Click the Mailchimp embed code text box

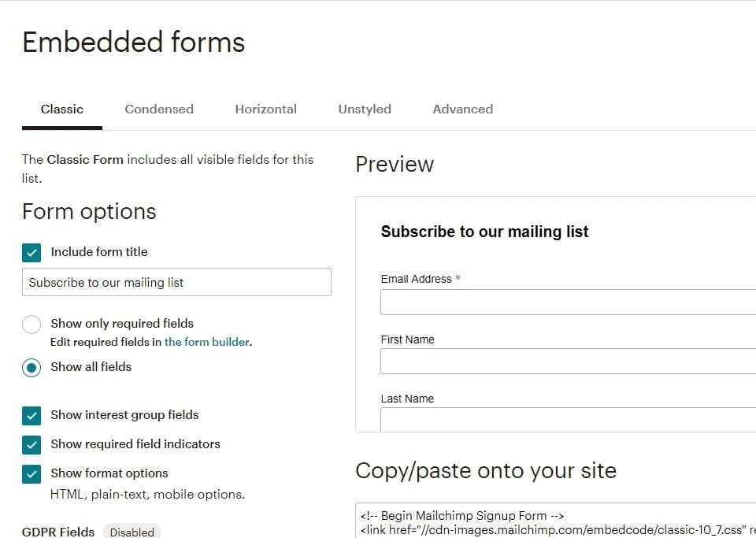coord(555,520)
